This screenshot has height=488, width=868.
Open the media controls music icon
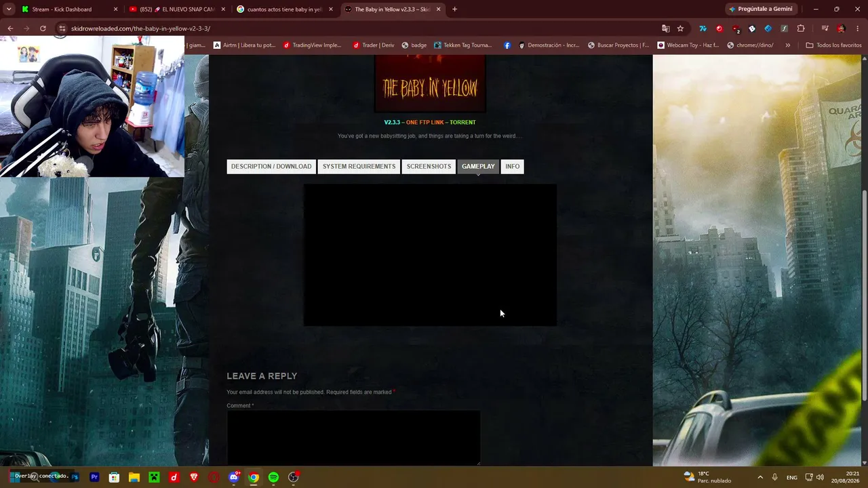[825, 28]
